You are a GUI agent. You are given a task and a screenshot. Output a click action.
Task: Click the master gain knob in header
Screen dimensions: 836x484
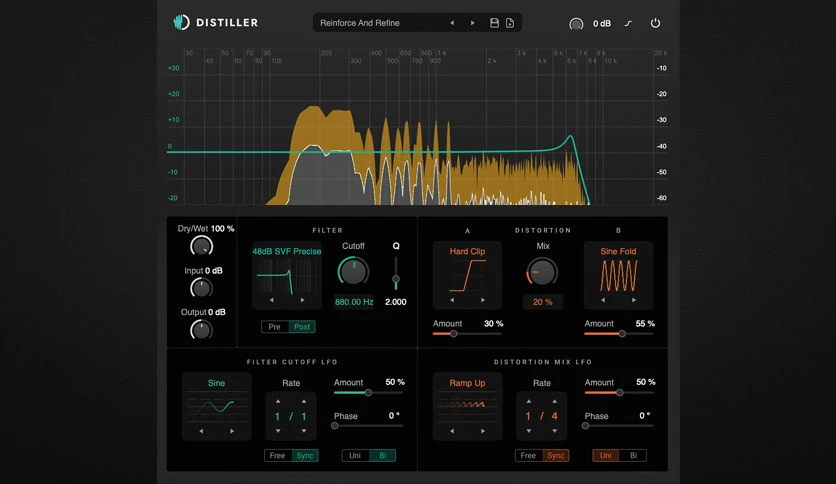point(576,23)
